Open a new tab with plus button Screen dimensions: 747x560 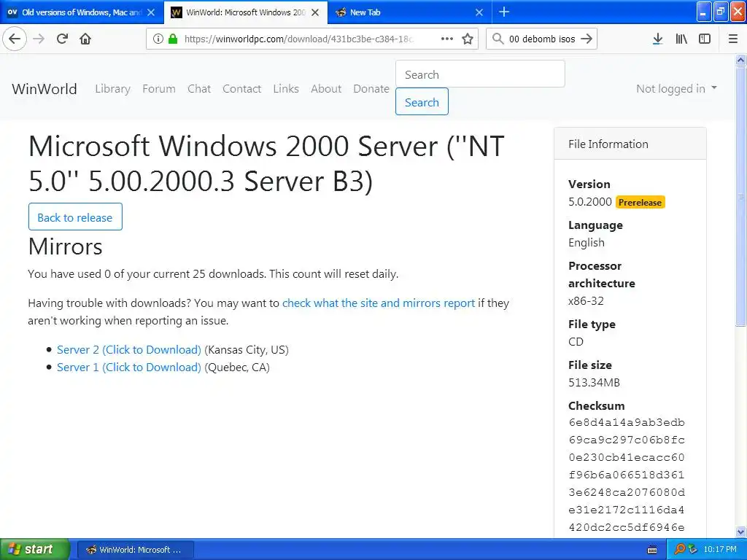pyautogui.click(x=504, y=12)
